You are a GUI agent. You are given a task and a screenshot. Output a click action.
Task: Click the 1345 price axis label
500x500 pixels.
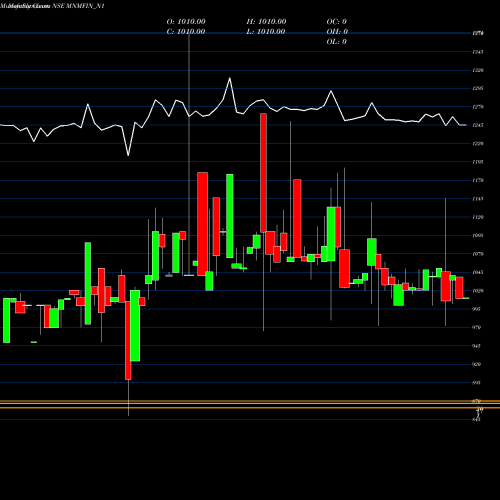click(478, 52)
